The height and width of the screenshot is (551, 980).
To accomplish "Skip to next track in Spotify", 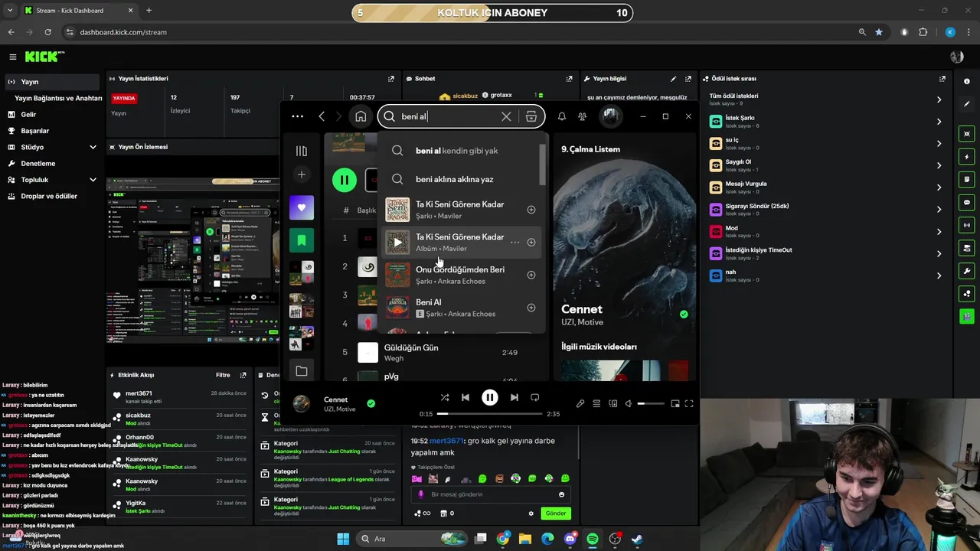I will click(514, 397).
